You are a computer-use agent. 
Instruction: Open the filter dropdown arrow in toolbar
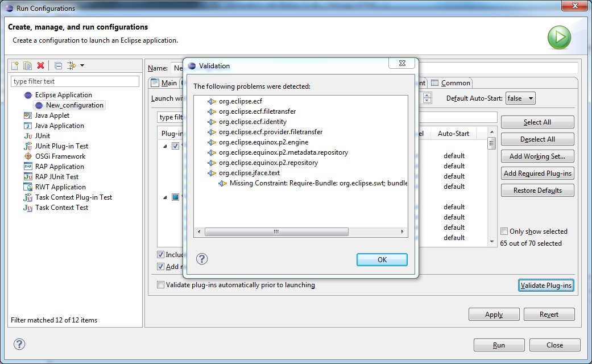[x=82, y=66]
